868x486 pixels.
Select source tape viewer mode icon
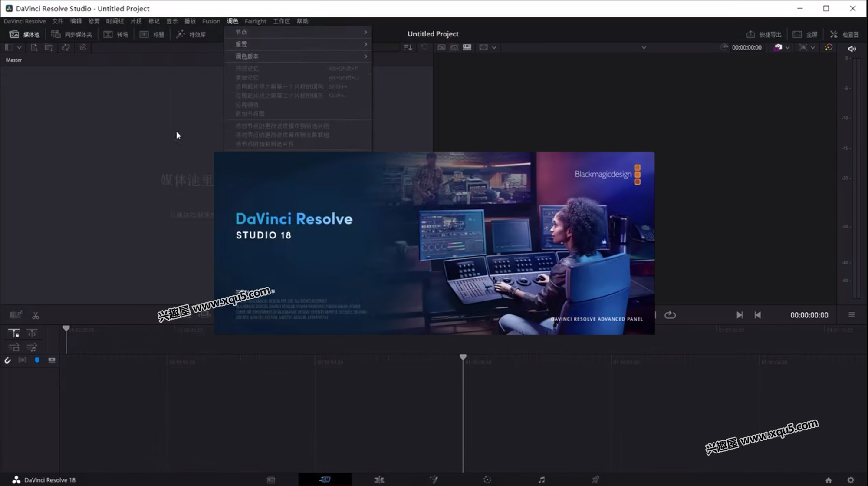[x=454, y=47]
